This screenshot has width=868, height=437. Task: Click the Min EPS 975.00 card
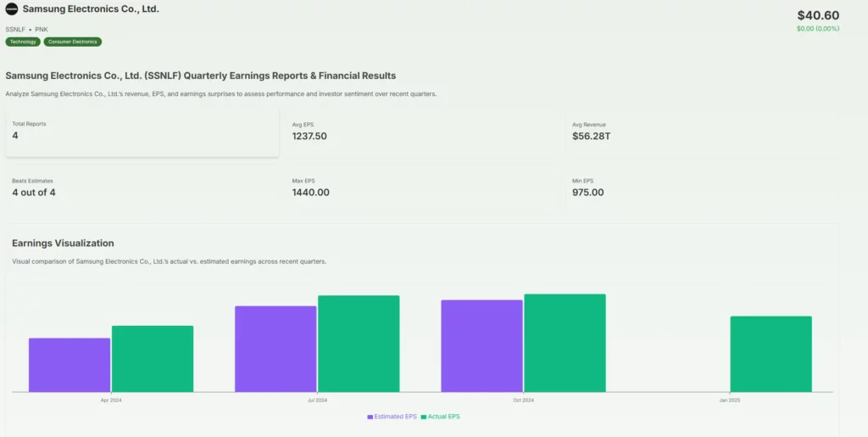702,188
